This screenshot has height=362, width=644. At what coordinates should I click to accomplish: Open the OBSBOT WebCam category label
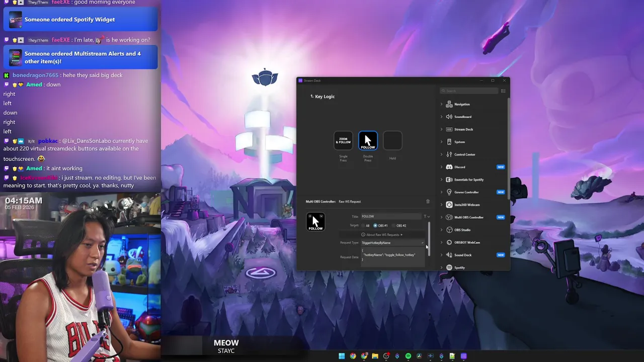point(467,242)
